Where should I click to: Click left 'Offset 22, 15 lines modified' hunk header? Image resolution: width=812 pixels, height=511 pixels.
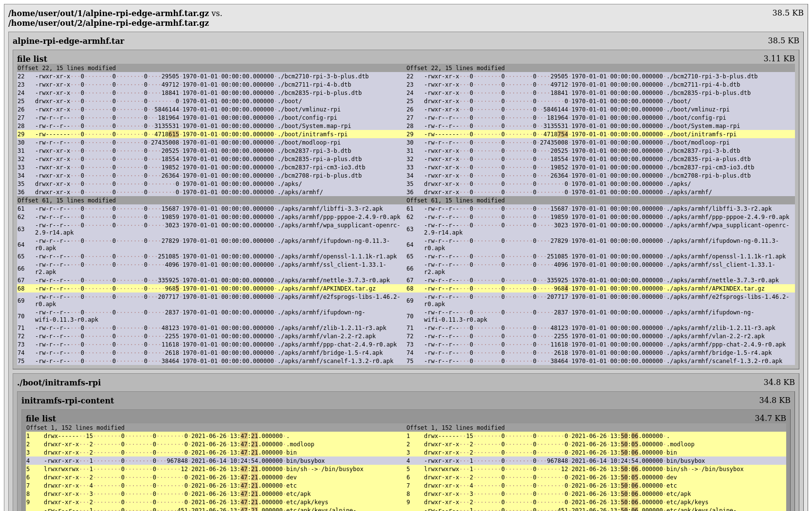67,68
